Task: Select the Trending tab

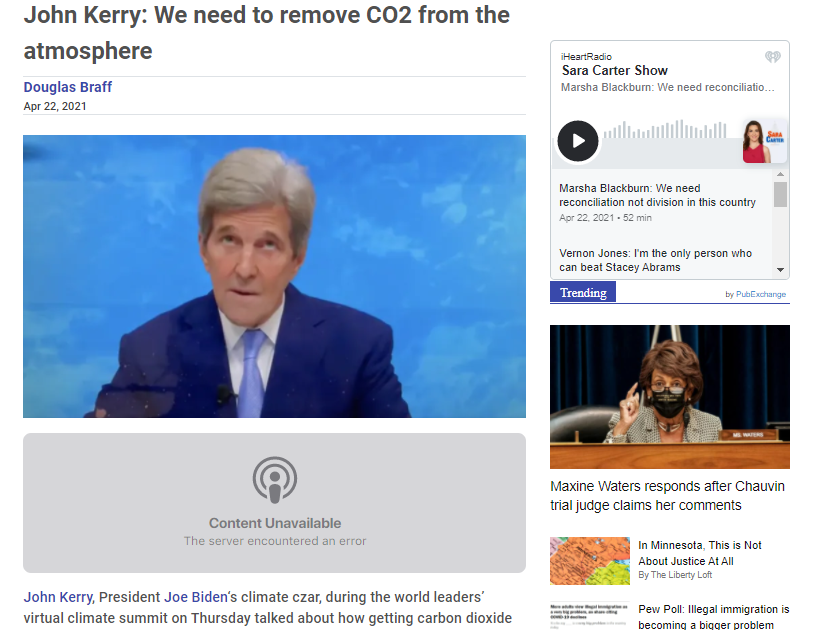Action: 583,292
